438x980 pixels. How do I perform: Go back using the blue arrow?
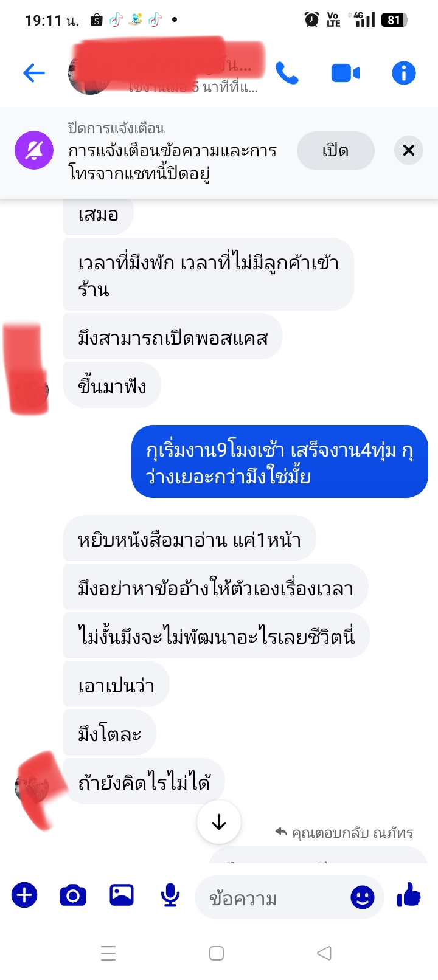pos(34,74)
